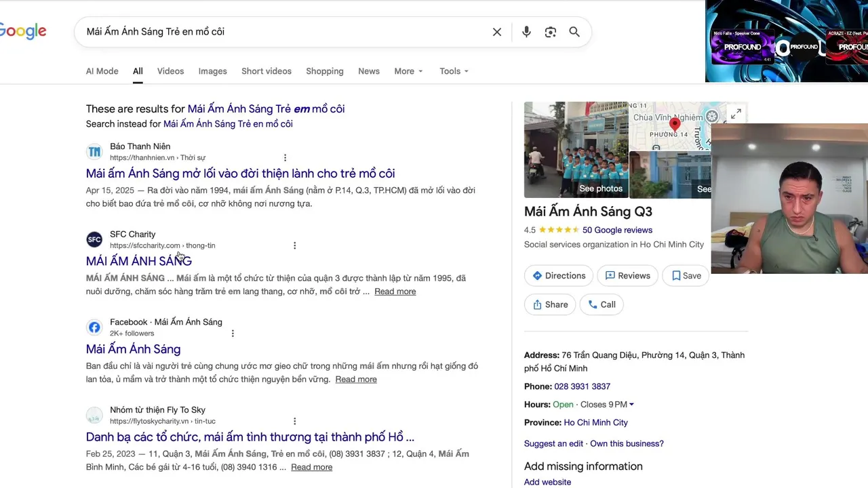Call the business using Call button
868x488 pixels.
click(601, 304)
